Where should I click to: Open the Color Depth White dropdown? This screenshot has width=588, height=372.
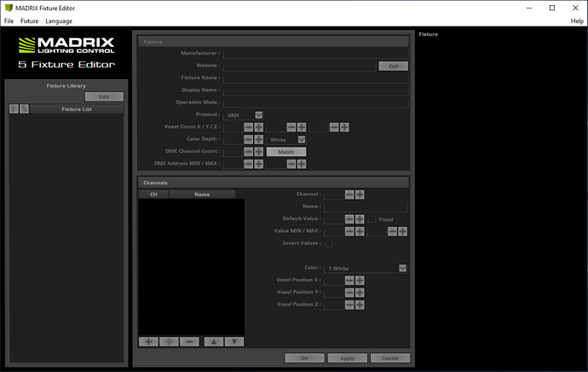tap(302, 140)
